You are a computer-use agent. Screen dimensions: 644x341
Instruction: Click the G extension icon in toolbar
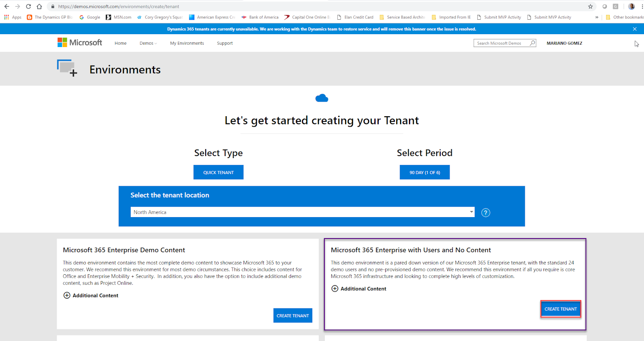615,6
